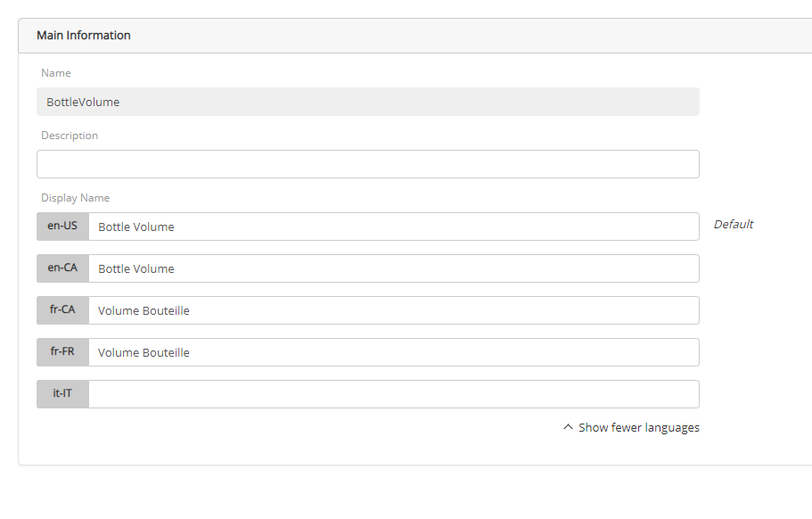Click the fr-FR language tag

click(x=62, y=352)
